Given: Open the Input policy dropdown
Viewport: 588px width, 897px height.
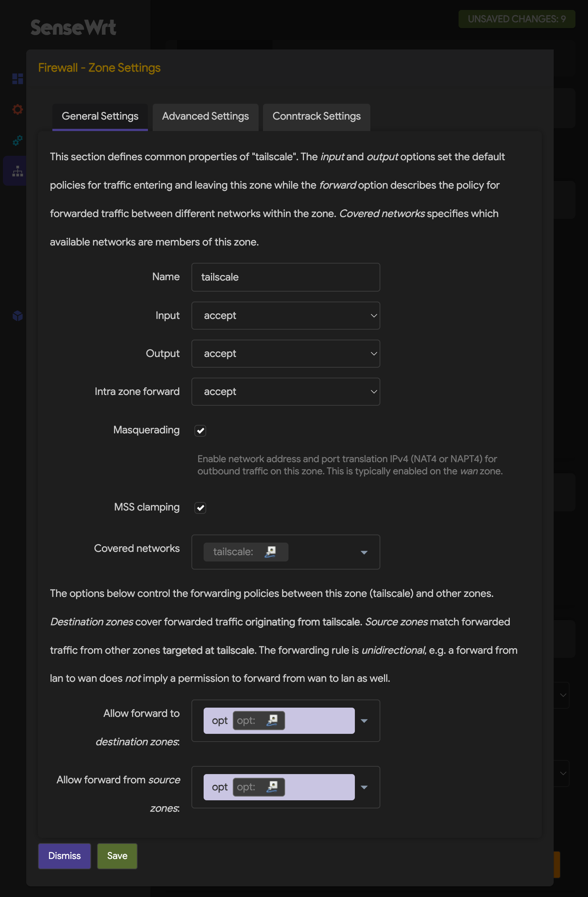Looking at the screenshot, I should (x=286, y=316).
